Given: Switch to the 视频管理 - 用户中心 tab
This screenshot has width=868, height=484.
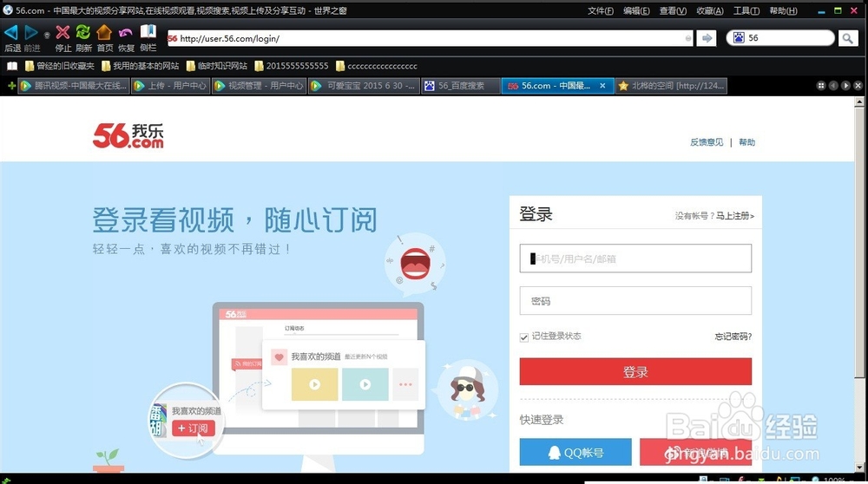Looking at the screenshot, I should coord(259,86).
